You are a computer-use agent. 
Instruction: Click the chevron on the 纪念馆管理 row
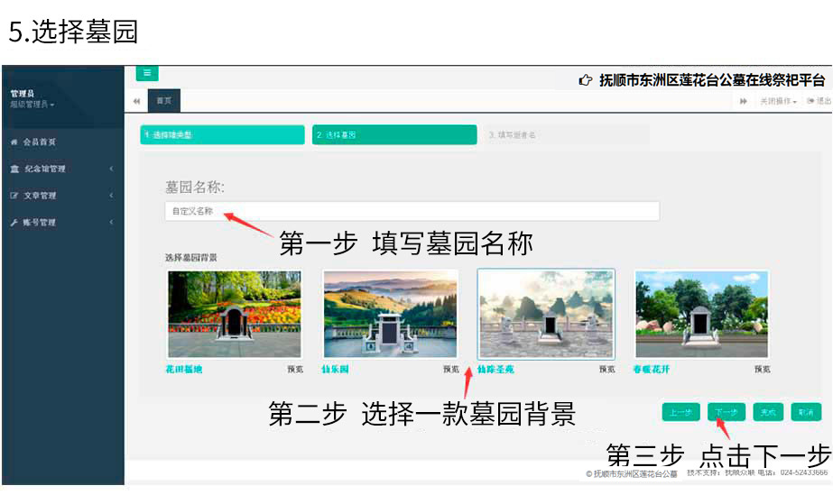pos(111,169)
